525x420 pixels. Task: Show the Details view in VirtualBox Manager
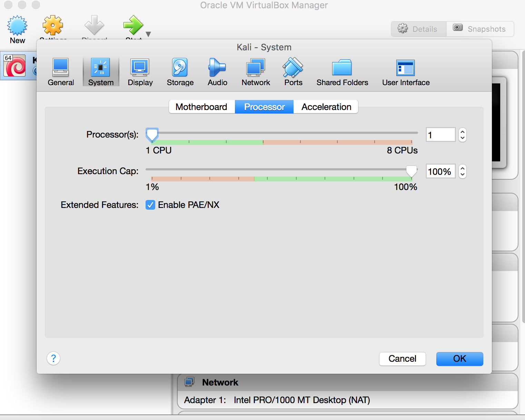tap(419, 29)
